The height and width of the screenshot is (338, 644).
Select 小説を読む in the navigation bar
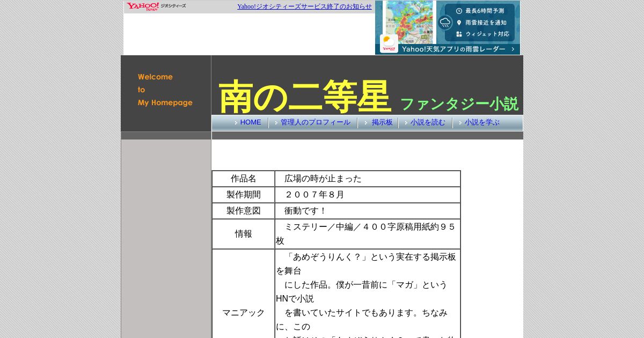tap(428, 122)
